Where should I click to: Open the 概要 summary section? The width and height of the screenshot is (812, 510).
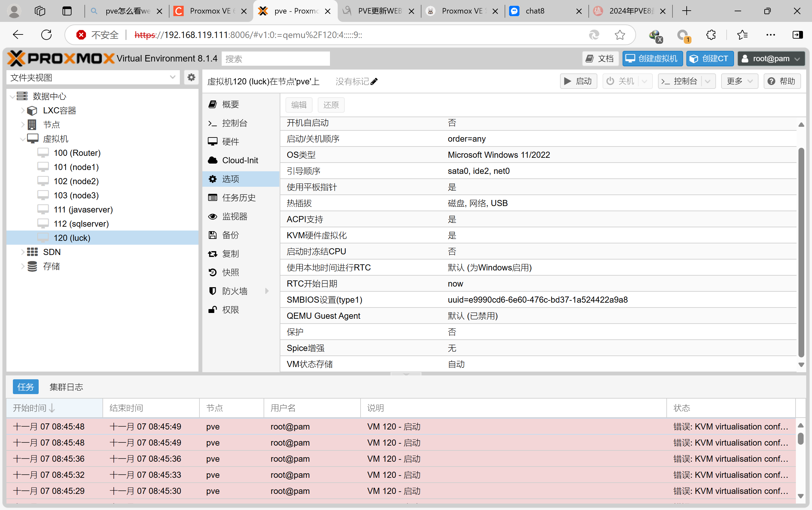(x=241, y=104)
